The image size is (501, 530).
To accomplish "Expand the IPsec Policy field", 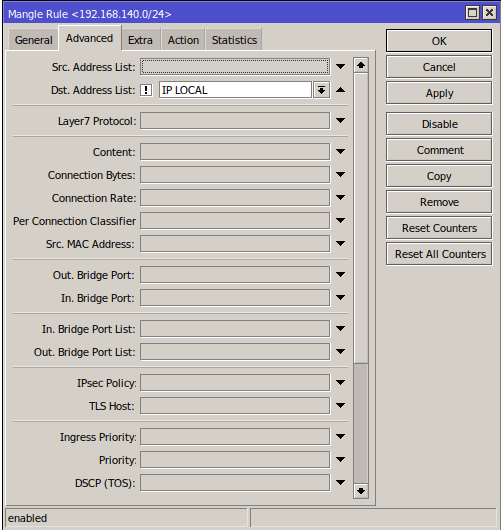I will tap(340, 383).
